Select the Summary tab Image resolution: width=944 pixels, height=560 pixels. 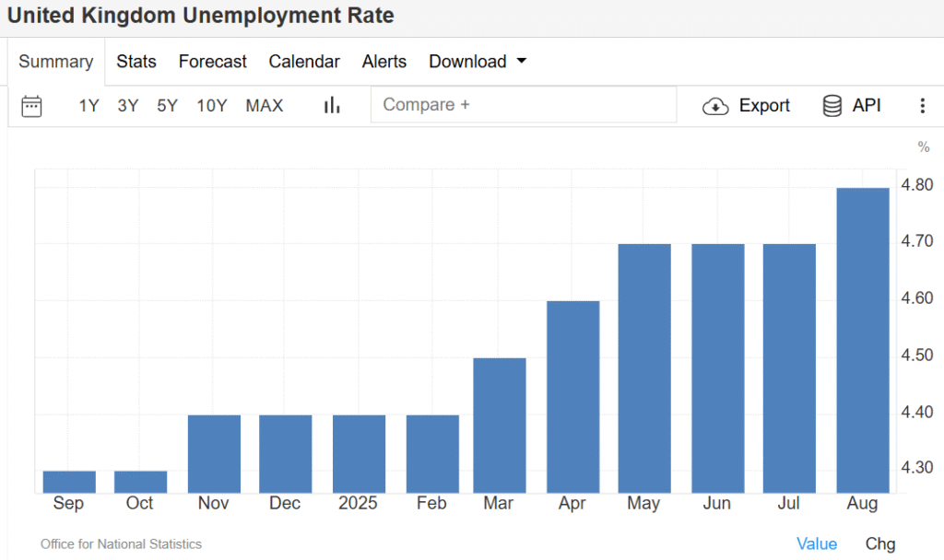coord(56,62)
